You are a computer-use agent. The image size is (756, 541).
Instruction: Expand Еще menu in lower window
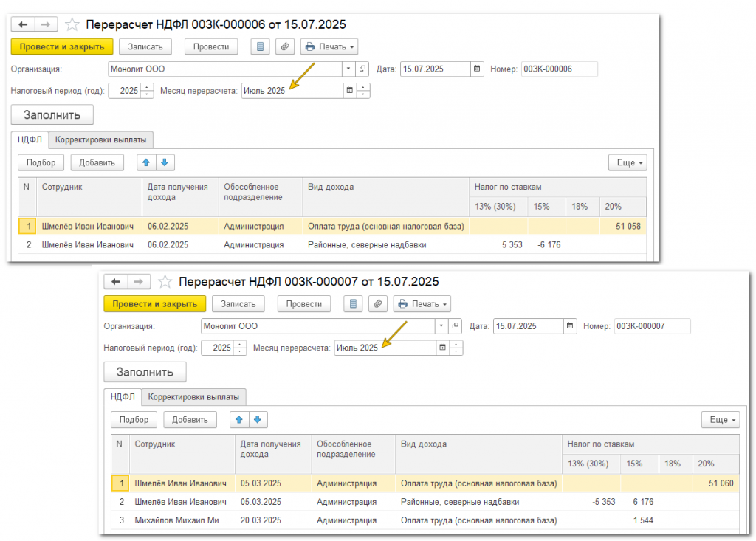point(721,419)
